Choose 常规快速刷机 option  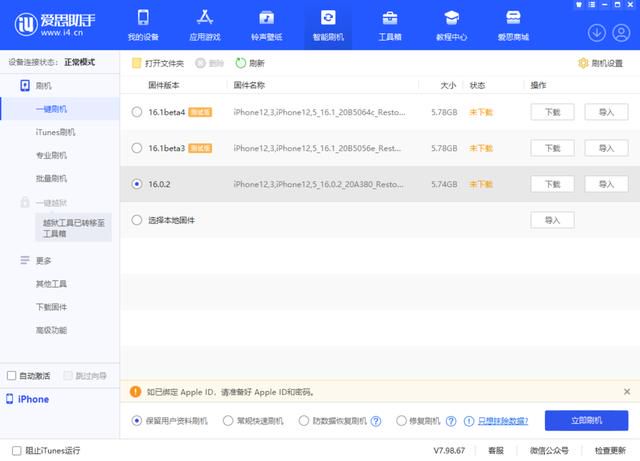(228, 421)
